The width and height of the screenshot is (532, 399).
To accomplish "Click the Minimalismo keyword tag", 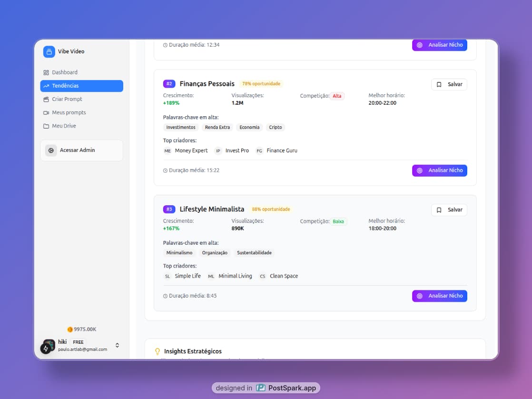I will pyautogui.click(x=179, y=253).
